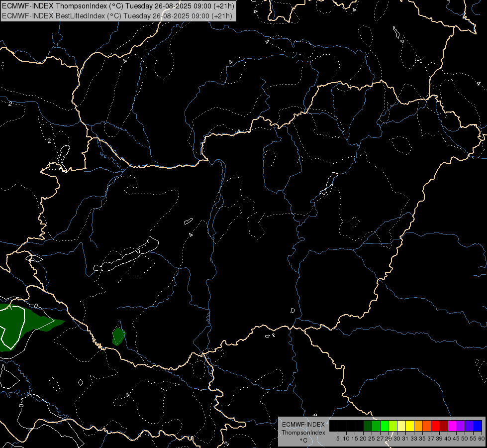This screenshot has height=448, width=487.
Task: Click the contour label 1 inside the green area
Action: [x=10, y=308]
